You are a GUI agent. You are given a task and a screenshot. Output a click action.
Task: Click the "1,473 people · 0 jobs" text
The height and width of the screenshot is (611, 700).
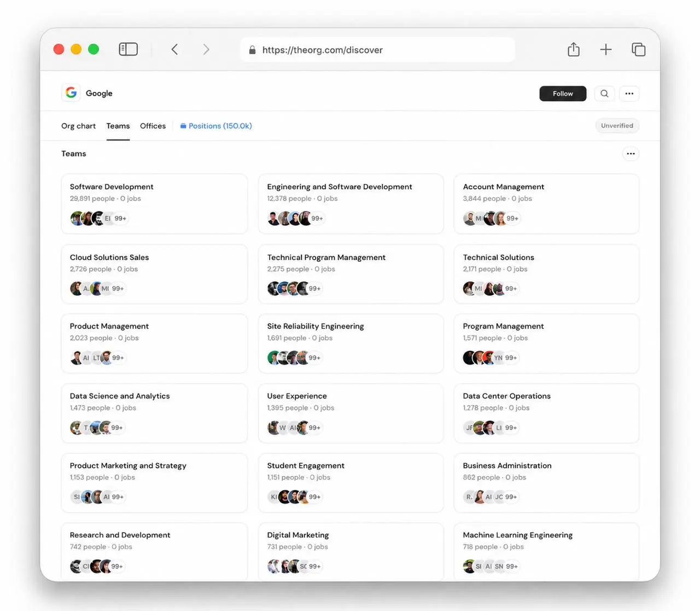[103, 408]
